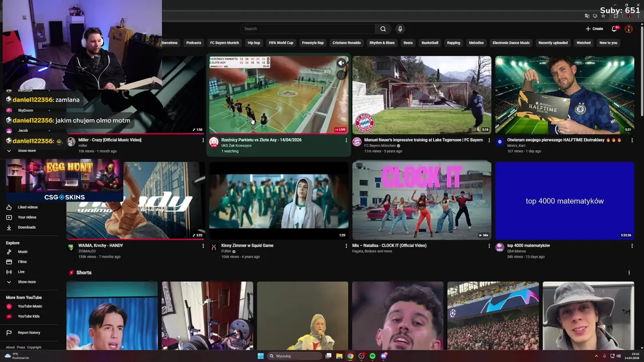Open options for Kinny Zimmer w Squid Game
Image resolution: width=644 pixels, height=362 pixels.
point(346,246)
